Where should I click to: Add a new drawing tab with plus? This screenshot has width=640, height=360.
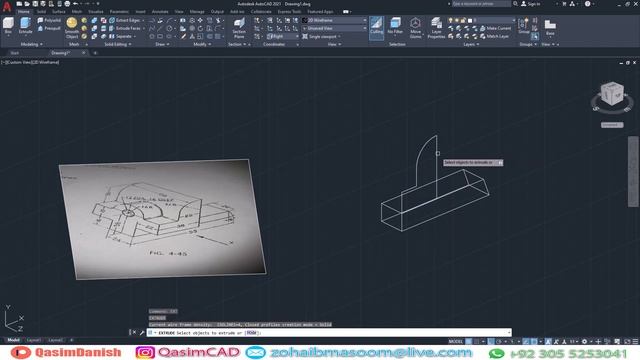coord(95,53)
